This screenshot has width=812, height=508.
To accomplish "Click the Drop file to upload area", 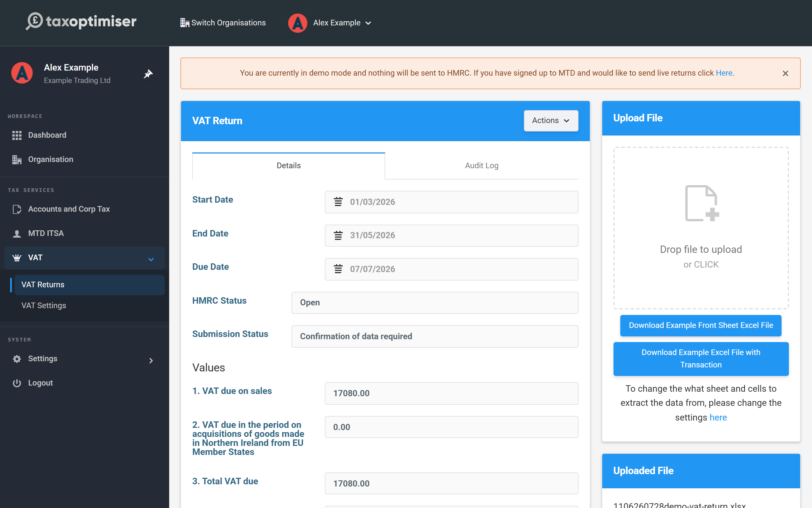I will coord(701,228).
